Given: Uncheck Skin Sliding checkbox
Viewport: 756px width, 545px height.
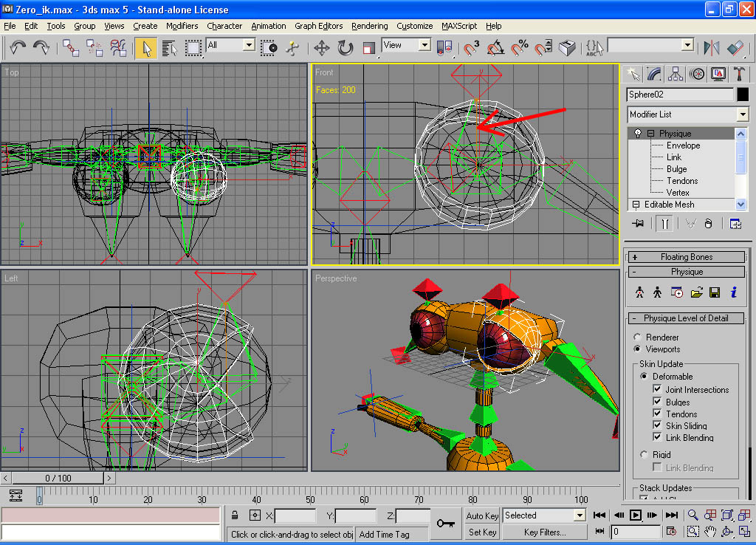Looking at the screenshot, I should (657, 425).
